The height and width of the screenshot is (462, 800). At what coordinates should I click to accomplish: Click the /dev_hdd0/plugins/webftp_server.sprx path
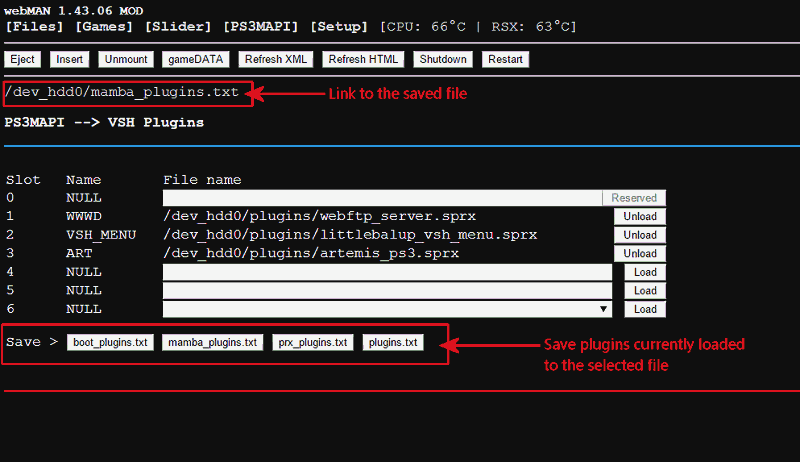319,216
